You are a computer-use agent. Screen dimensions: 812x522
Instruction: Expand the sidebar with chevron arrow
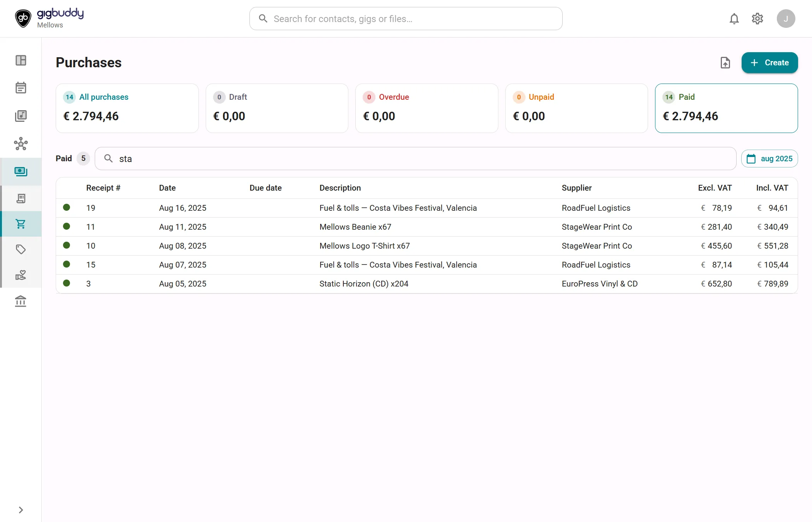tap(21, 510)
